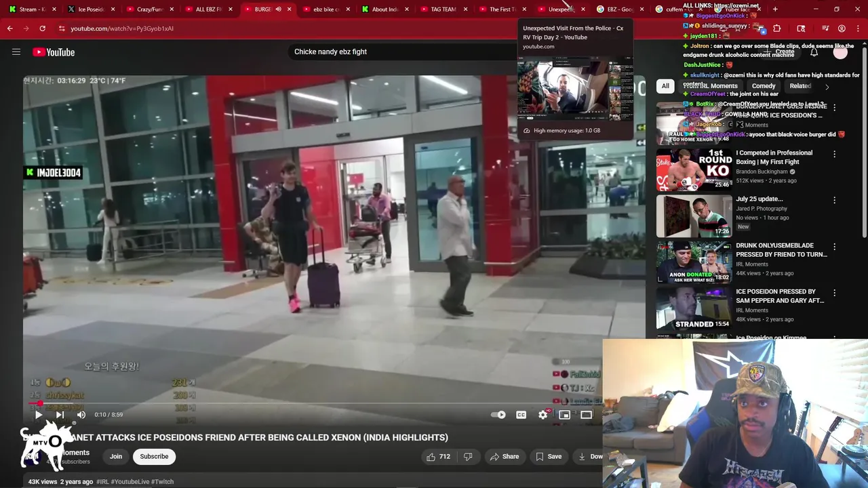The height and width of the screenshot is (488, 868).
Task: Skip to next video in player
Action: (x=60, y=415)
